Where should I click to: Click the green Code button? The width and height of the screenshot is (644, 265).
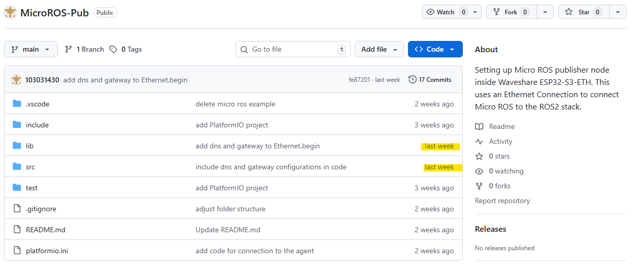pyautogui.click(x=435, y=50)
